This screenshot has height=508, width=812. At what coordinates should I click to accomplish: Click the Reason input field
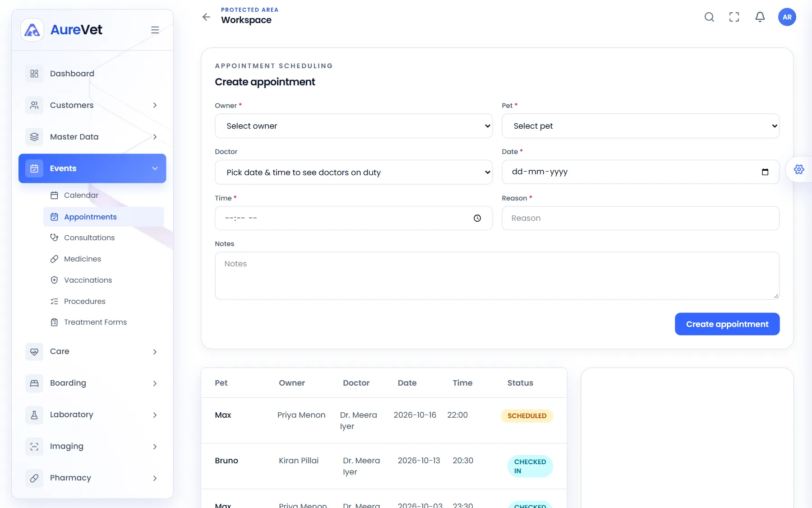(x=641, y=218)
